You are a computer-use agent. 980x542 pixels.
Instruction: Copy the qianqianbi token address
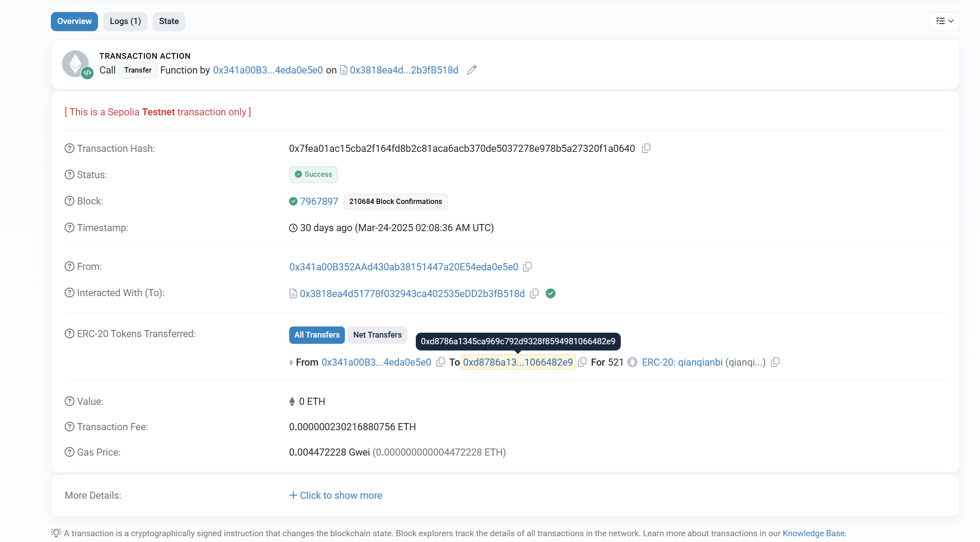(775, 362)
